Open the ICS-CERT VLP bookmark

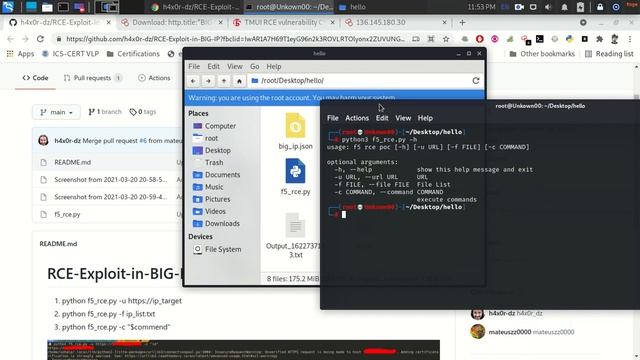(71, 54)
